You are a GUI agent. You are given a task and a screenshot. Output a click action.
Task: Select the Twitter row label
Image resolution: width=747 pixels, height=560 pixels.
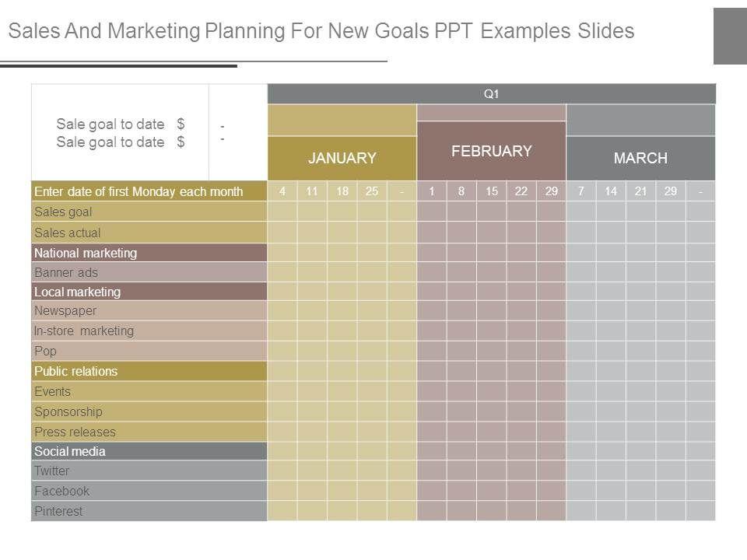point(149,471)
